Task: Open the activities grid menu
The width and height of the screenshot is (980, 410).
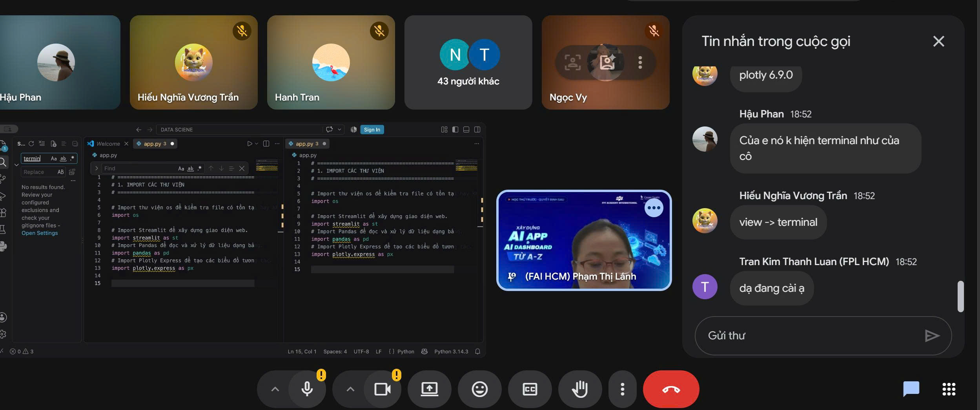Action: coord(949,389)
